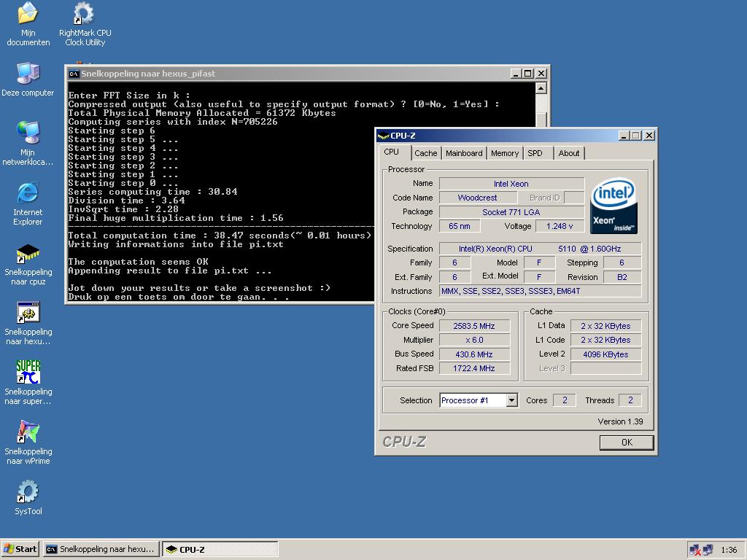Click the Level 2 value 4096 KBytes

click(605, 354)
